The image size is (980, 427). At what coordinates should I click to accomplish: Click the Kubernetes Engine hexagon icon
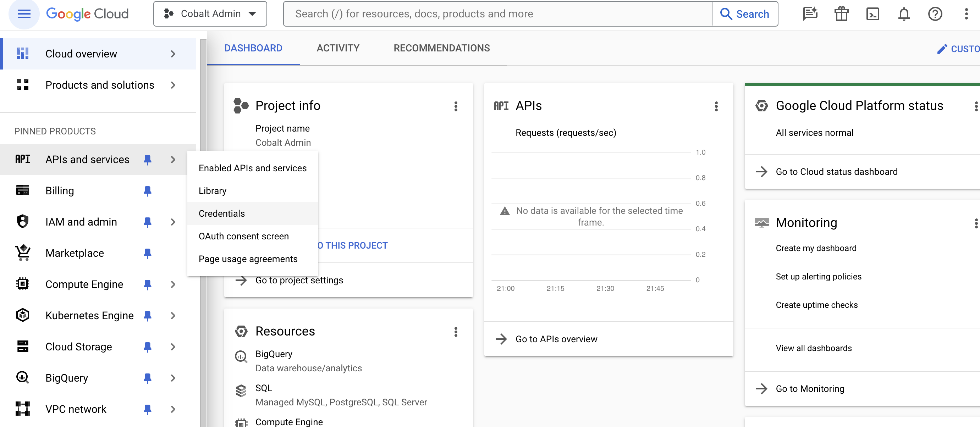coord(22,315)
